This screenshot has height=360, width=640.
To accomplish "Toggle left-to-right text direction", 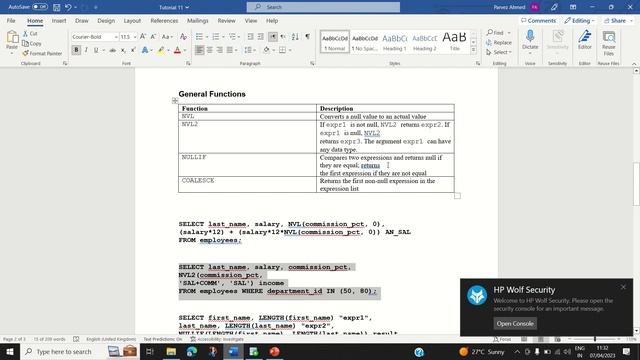I will point(273,37).
